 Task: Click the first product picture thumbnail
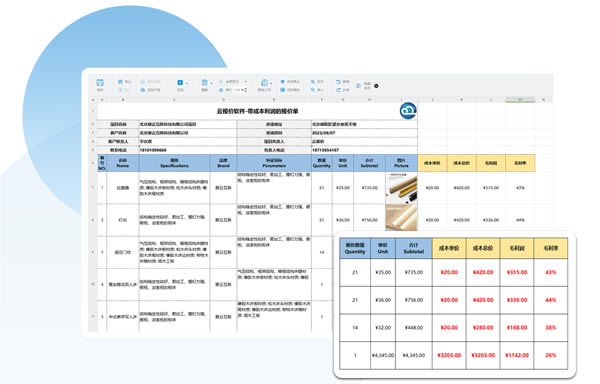401,187
